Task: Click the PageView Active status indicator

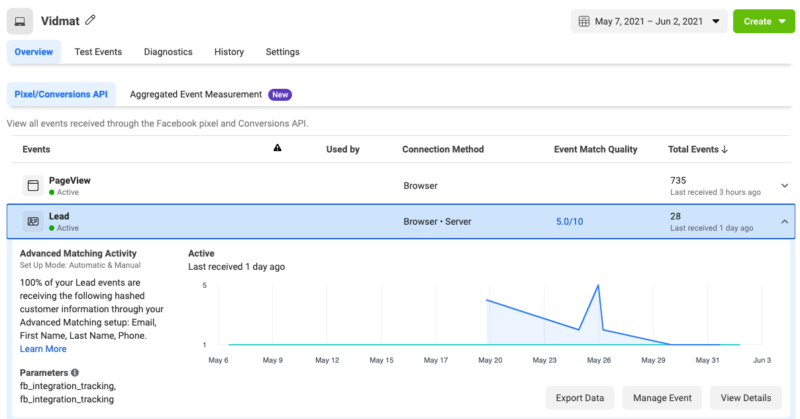Action: 64,192
